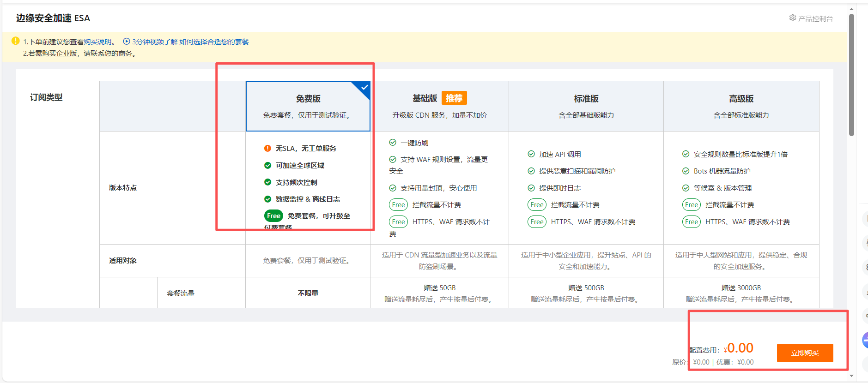
Task: Choose the 高级版 subscription plan
Action: (x=741, y=107)
